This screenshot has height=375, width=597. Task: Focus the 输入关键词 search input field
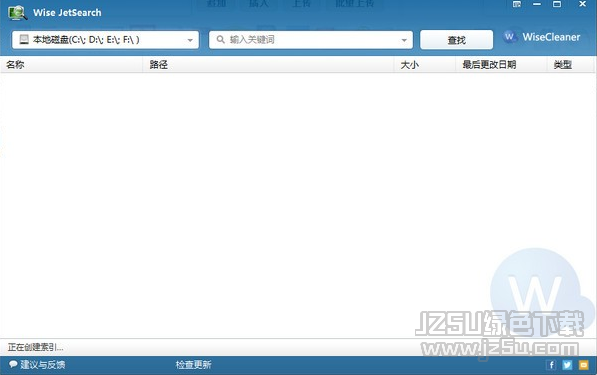[x=311, y=40]
